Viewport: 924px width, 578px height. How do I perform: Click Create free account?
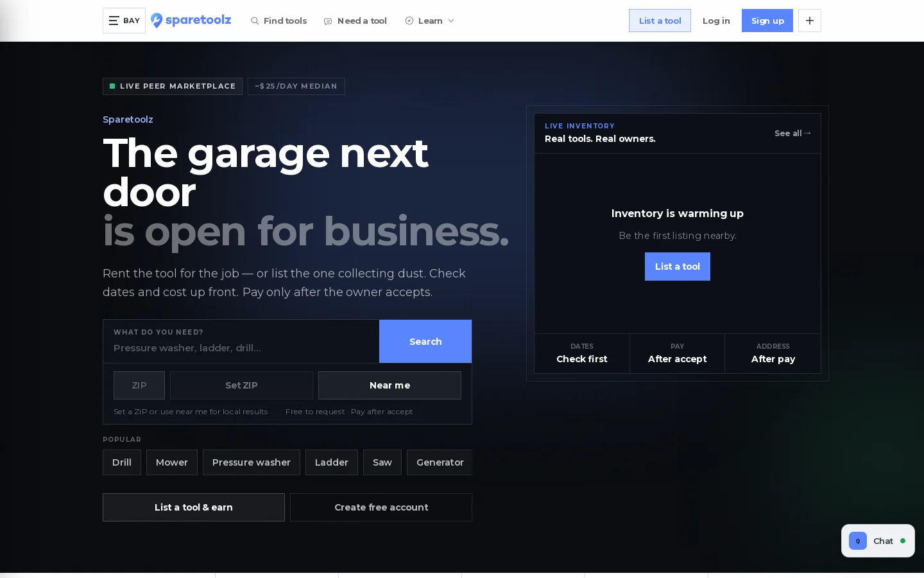pyautogui.click(x=381, y=507)
